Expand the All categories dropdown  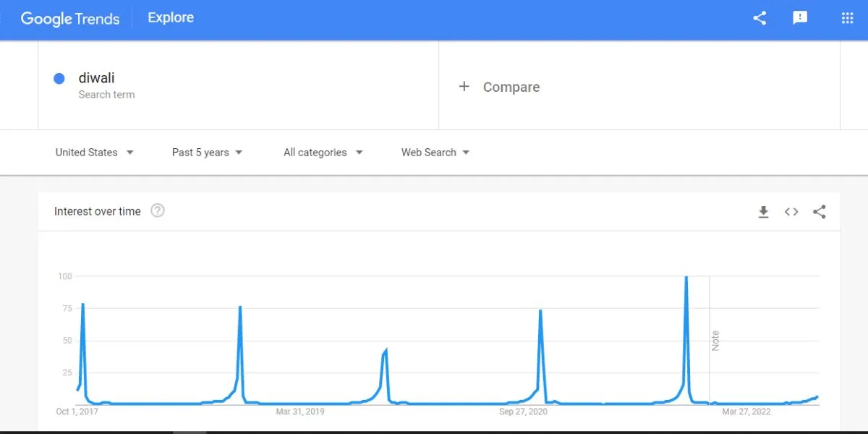(323, 153)
